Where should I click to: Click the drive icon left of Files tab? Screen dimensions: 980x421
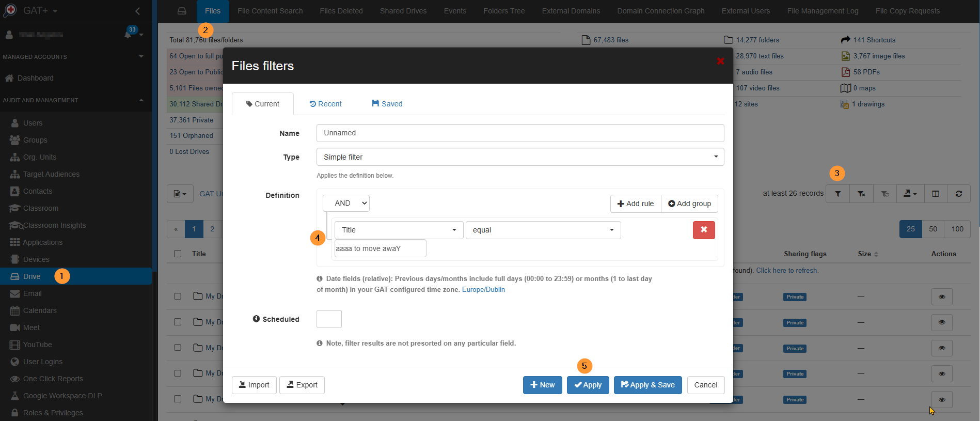click(182, 11)
